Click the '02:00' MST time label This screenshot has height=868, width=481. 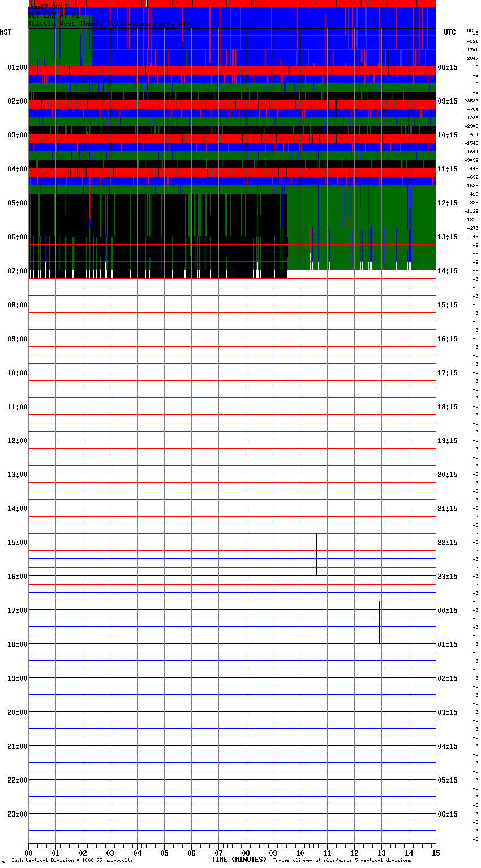pyautogui.click(x=18, y=101)
